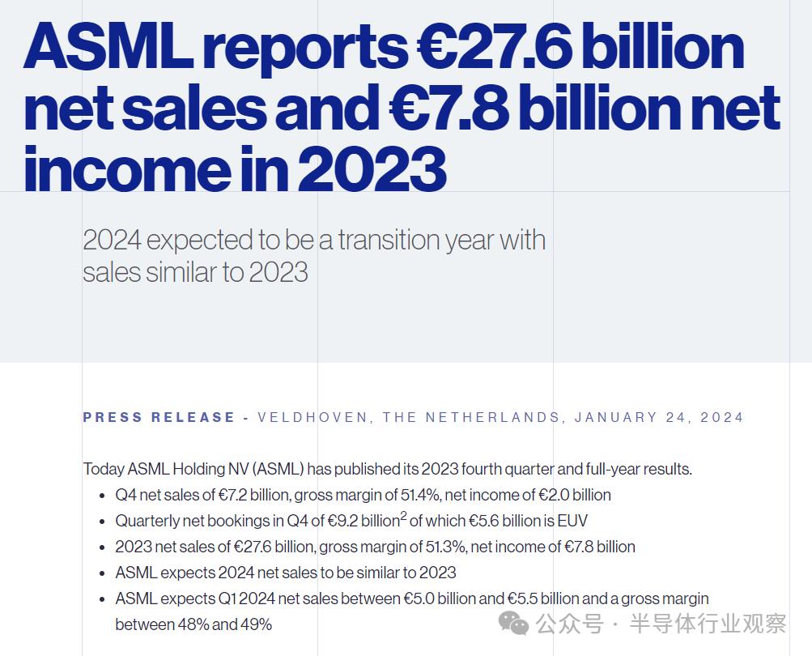Image resolution: width=812 pixels, height=656 pixels.
Task: Click the PRESS RELEASE label
Action: point(159,417)
